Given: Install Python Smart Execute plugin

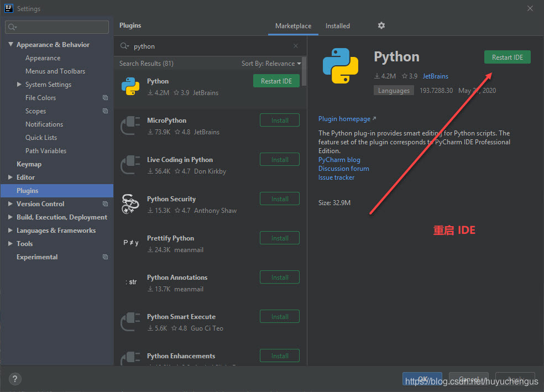Looking at the screenshot, I should [x=280, y=316].
